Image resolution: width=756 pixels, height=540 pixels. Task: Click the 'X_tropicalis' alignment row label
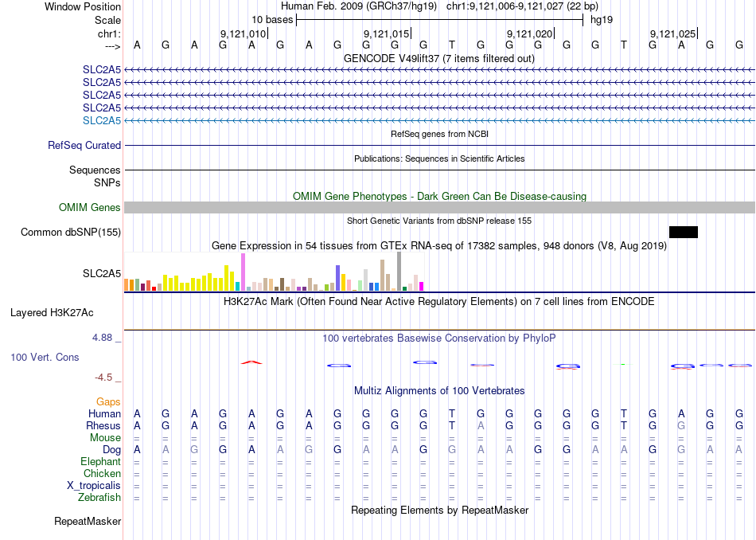[94, 486]
